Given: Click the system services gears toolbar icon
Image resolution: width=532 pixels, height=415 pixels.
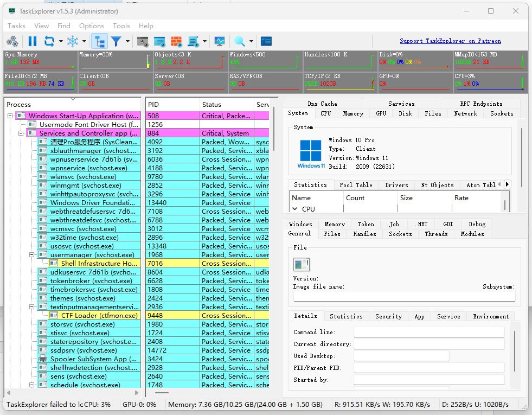Looking at the screenshot, I should [x=12, y=41].
